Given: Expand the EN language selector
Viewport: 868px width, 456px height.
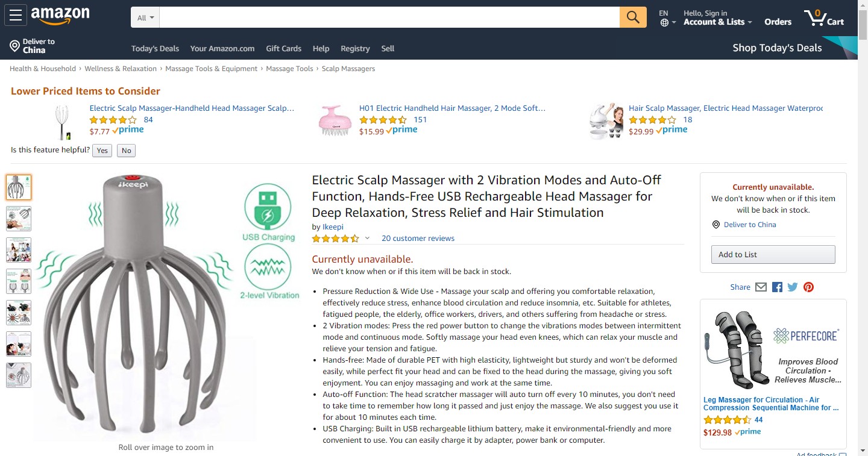Looking at the screenshot, I should [667, 18].
